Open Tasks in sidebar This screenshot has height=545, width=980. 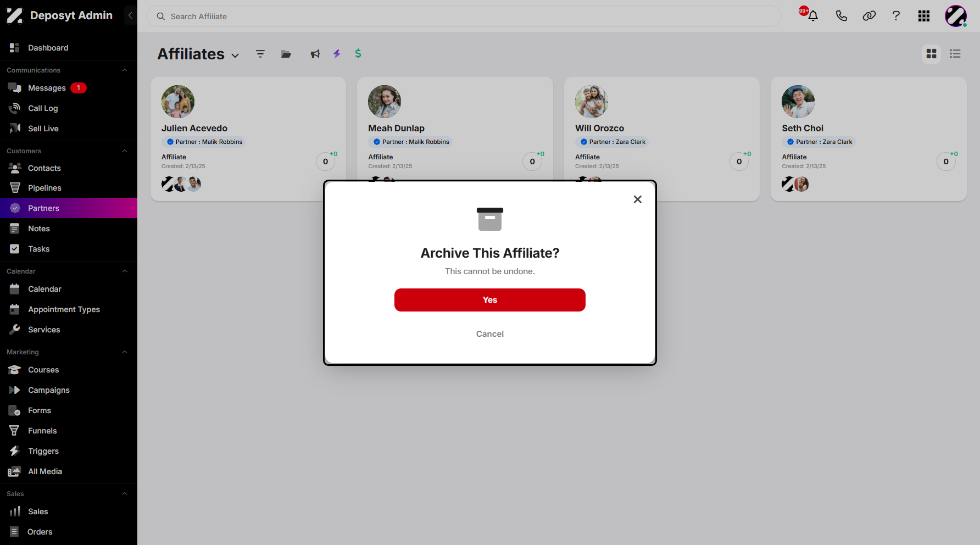click(x=69, y=249)
